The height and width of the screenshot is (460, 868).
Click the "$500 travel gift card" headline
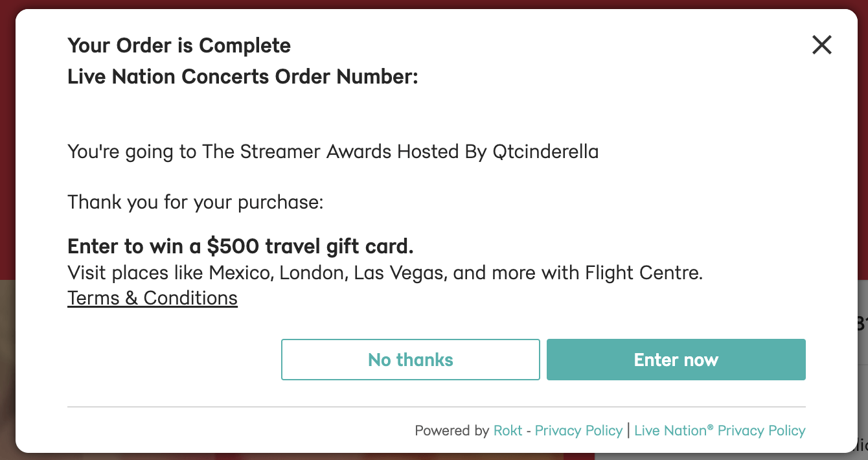240,246
